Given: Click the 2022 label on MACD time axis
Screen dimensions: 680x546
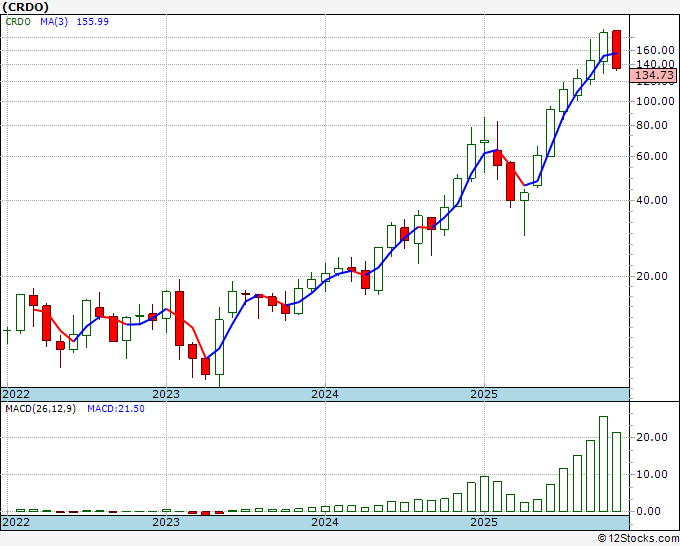Looking at the screenshot, I should click(16, 522).
